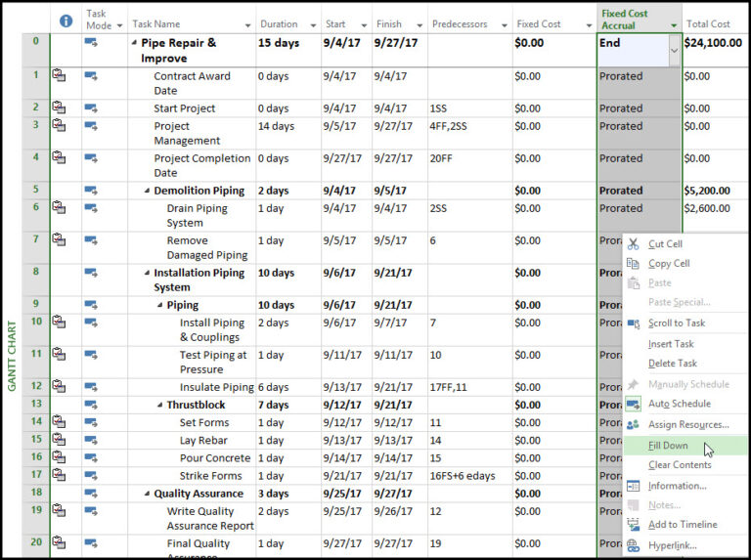
Task: Open Hyperlink... from the context menu
Action: (x=685, y=545)
